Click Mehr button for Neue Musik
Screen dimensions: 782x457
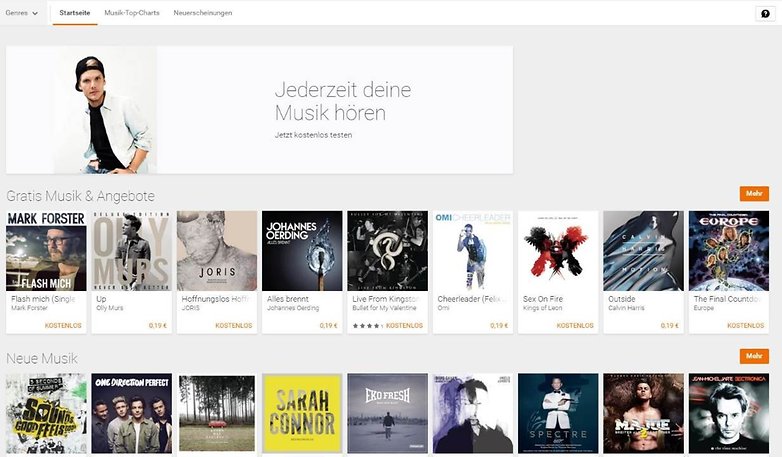point(754,356)
